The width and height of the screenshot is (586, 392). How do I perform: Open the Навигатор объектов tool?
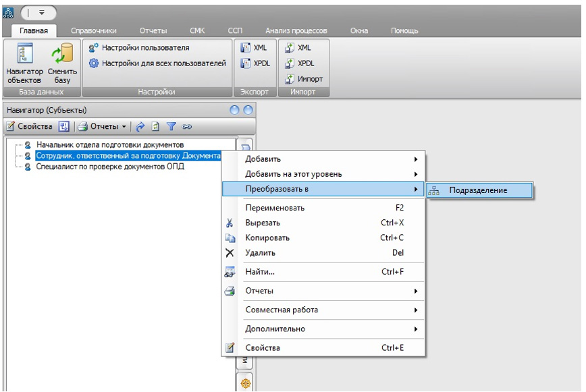point(24,65)
